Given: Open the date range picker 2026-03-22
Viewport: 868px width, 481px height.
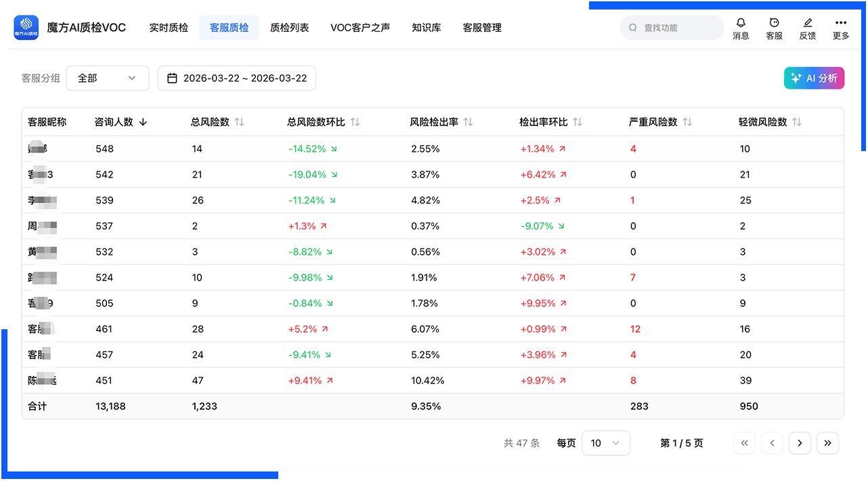Looking at the screenshot, I should [237, 78].
